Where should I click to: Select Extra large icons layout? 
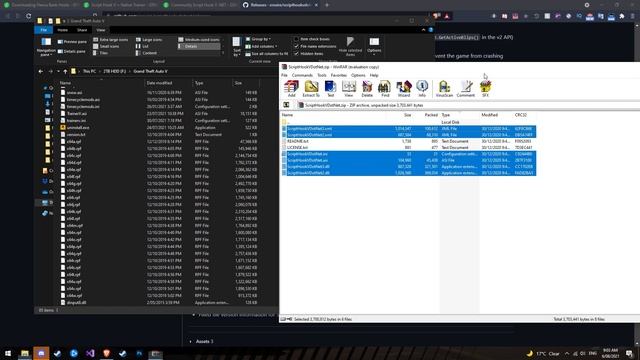tap(110, 40)
